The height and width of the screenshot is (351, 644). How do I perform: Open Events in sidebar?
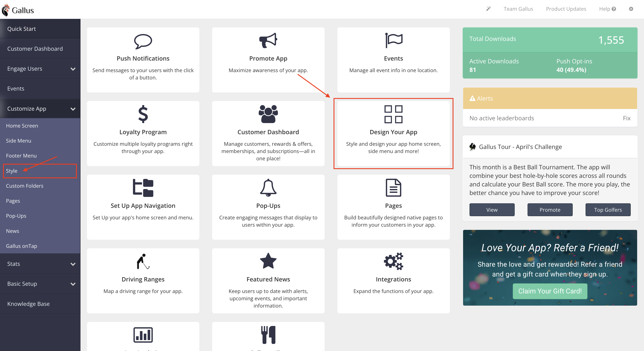[x=40, y=89]
